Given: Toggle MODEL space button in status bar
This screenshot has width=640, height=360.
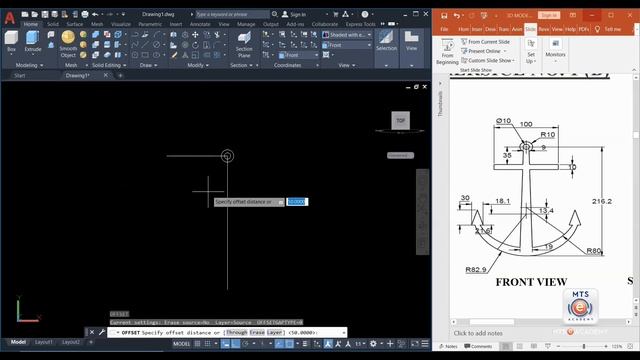Looking at the screenshot, I should click(182, 344).
